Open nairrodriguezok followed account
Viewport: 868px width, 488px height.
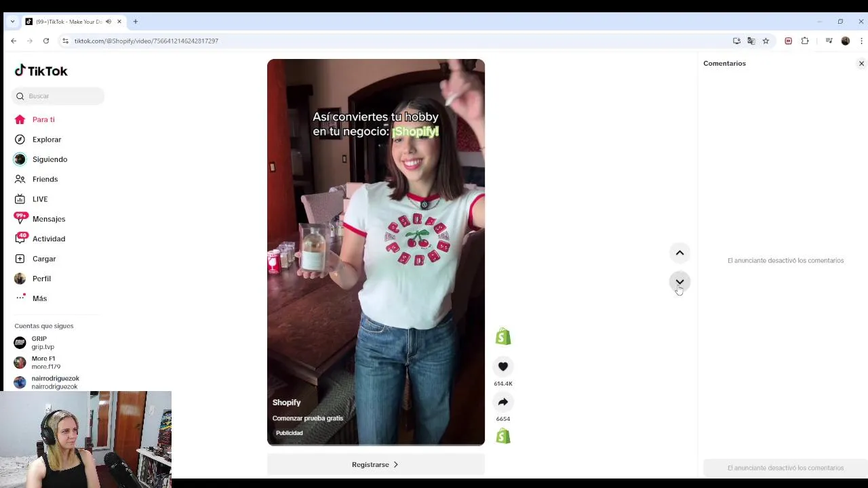point(47,382)
